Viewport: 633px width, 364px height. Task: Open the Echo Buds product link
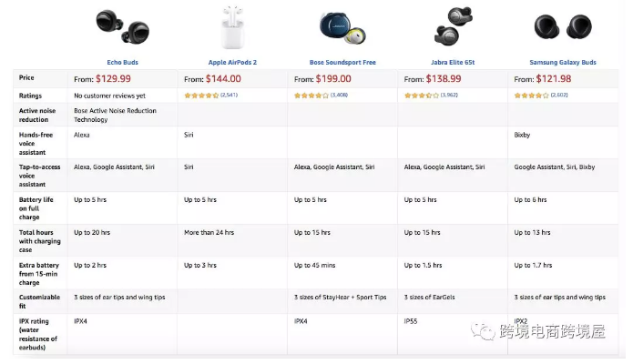coord(122,62)
